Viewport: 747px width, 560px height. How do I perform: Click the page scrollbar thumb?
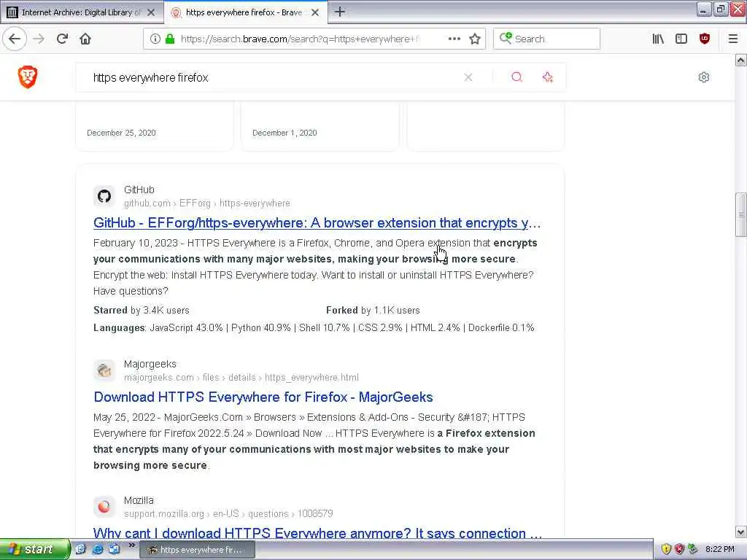(x=740, y=214)
